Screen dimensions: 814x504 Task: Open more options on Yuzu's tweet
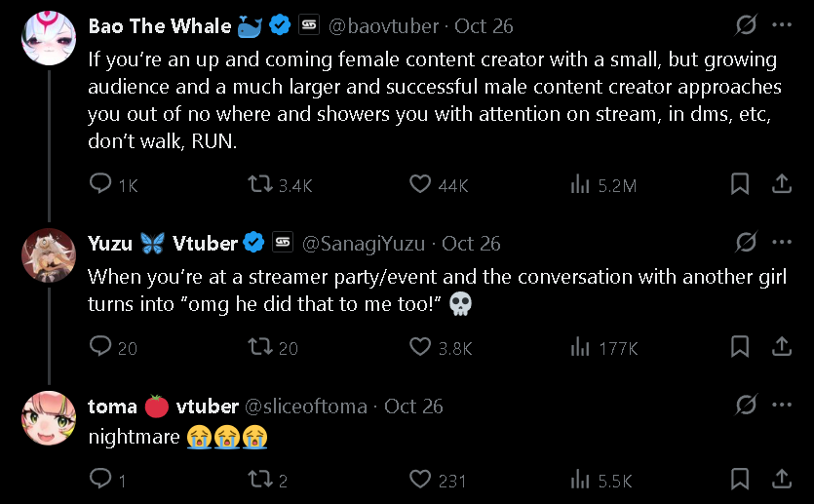pos(782,242)
